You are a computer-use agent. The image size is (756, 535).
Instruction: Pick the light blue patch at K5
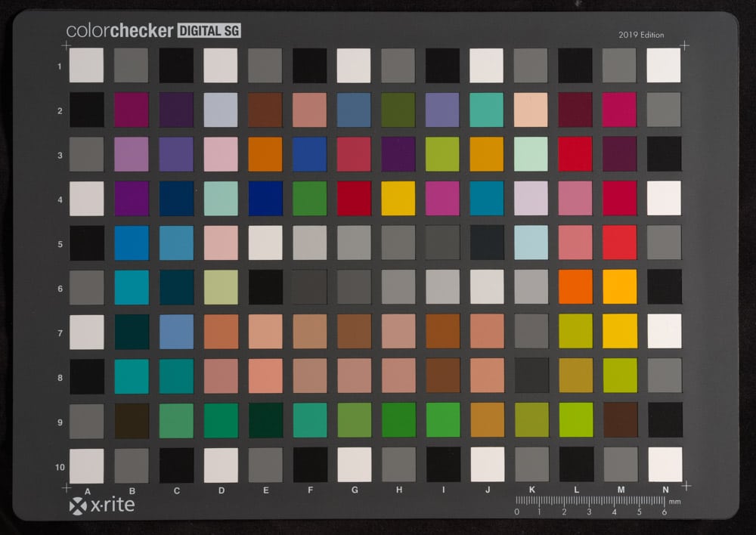531,243
